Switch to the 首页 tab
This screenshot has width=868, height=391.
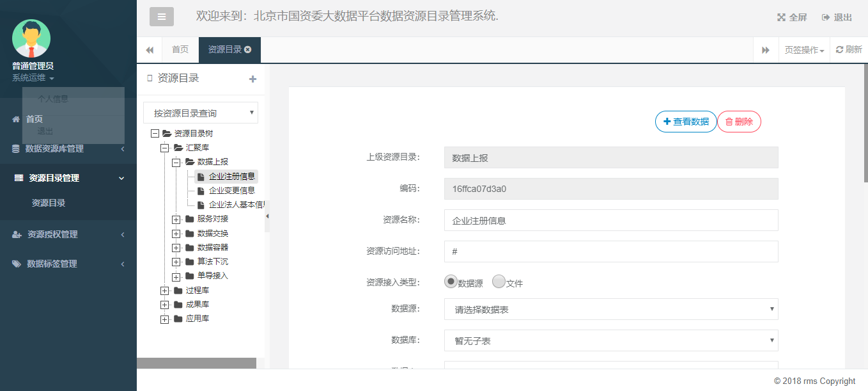pos(180,49)
